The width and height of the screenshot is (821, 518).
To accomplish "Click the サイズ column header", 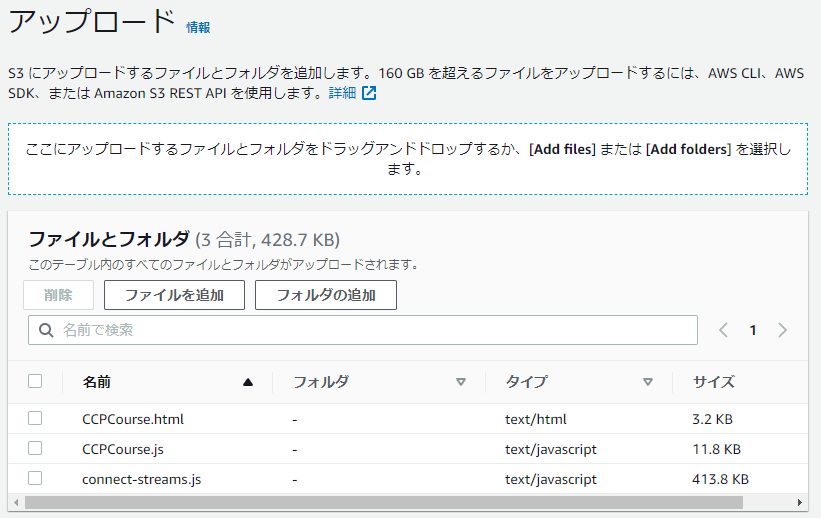I will pyautogui.click(x=714, y=382).
